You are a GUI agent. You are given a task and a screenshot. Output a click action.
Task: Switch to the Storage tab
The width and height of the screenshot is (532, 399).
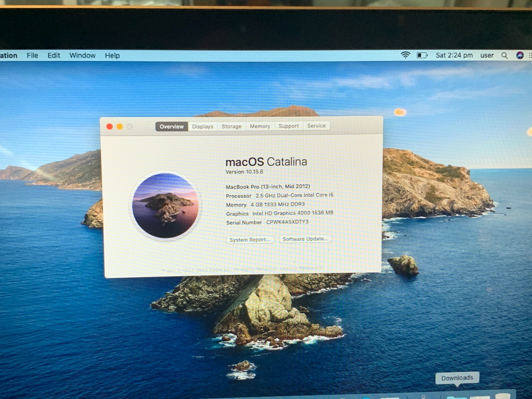pyautogui.click(x=231, y=126)
